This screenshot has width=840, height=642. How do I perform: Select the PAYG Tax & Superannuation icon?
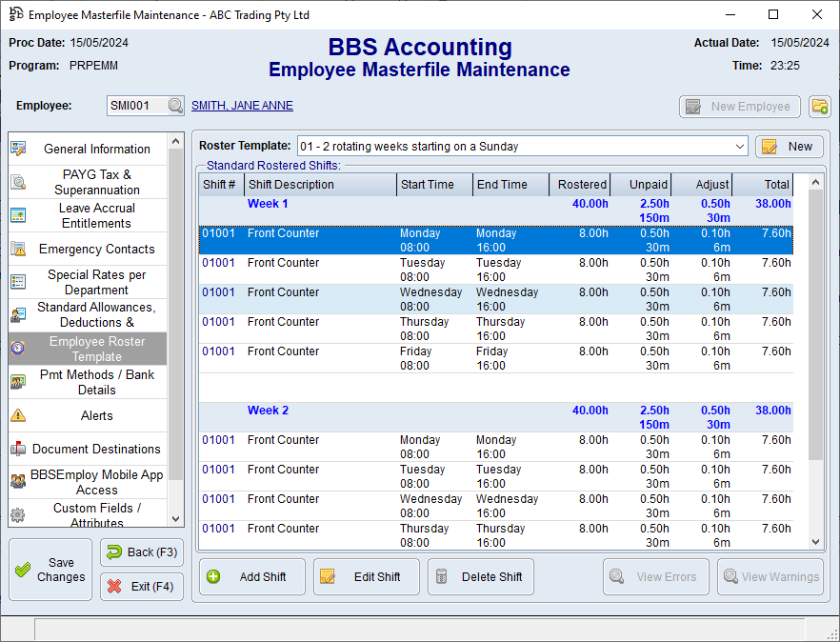pyautogui.click(x=18, y=182)
